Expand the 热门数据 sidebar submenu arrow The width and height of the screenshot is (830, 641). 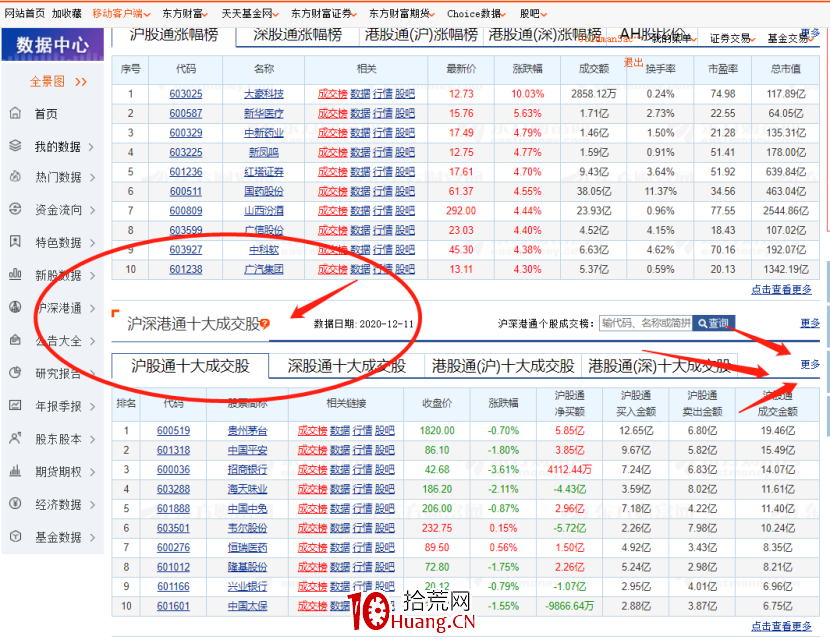[x=93, y=177]
